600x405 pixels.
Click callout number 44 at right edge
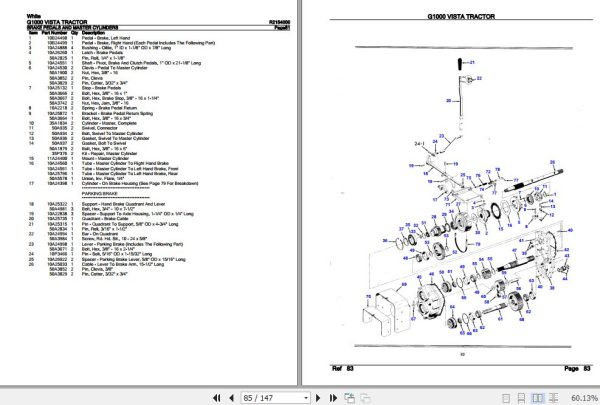565,278
